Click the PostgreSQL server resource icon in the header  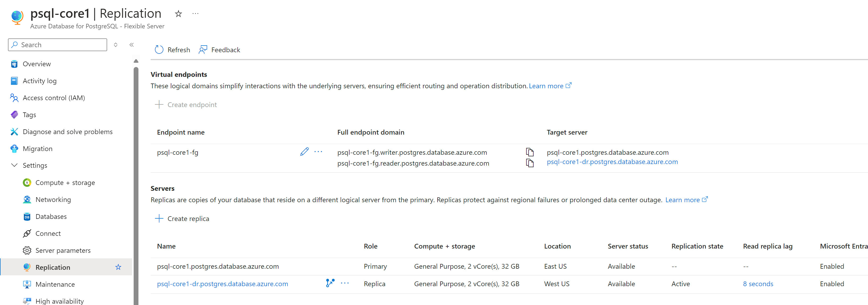(17, 17)
